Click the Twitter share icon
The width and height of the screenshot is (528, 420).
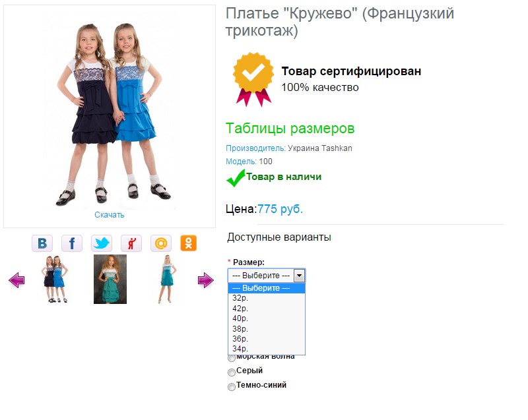pyautogui.click(x=102, y=243)
